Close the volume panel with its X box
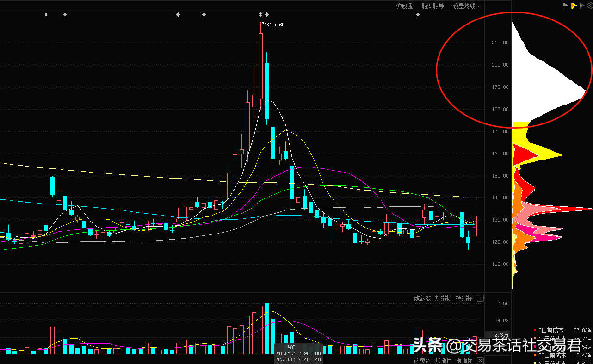593x364 pixels. pos(480,298)
